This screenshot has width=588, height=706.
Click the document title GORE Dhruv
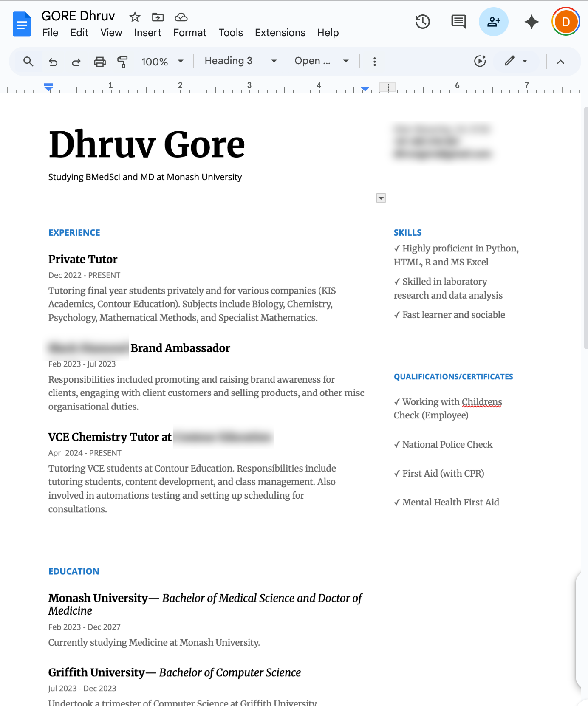(x=78, y=16)
